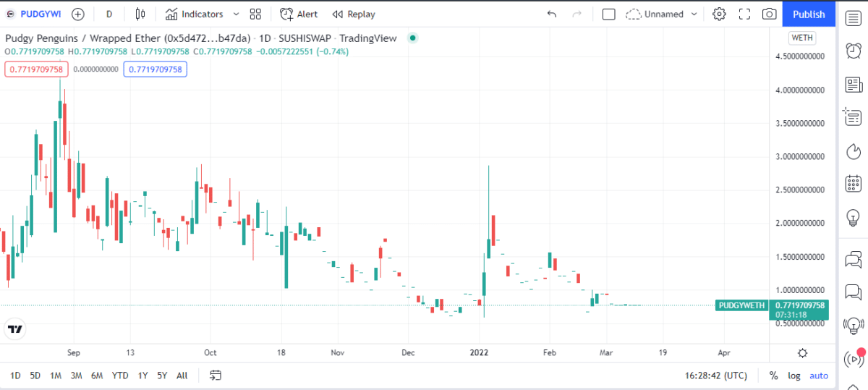Click the red sell price 0.7719709758 box

(36, 69)
